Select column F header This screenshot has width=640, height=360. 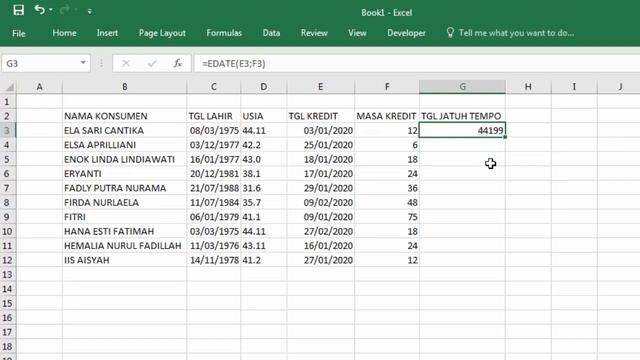(387, 87)
